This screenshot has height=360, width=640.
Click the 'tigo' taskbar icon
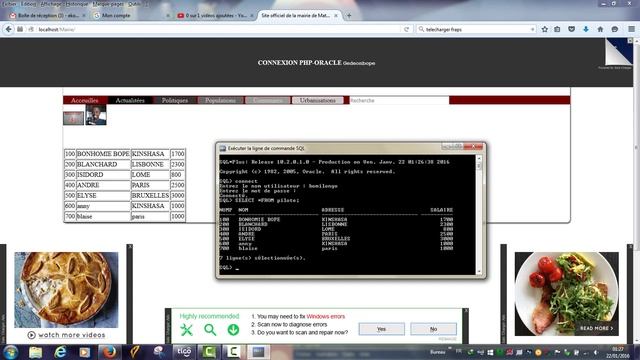pos(184,352)
